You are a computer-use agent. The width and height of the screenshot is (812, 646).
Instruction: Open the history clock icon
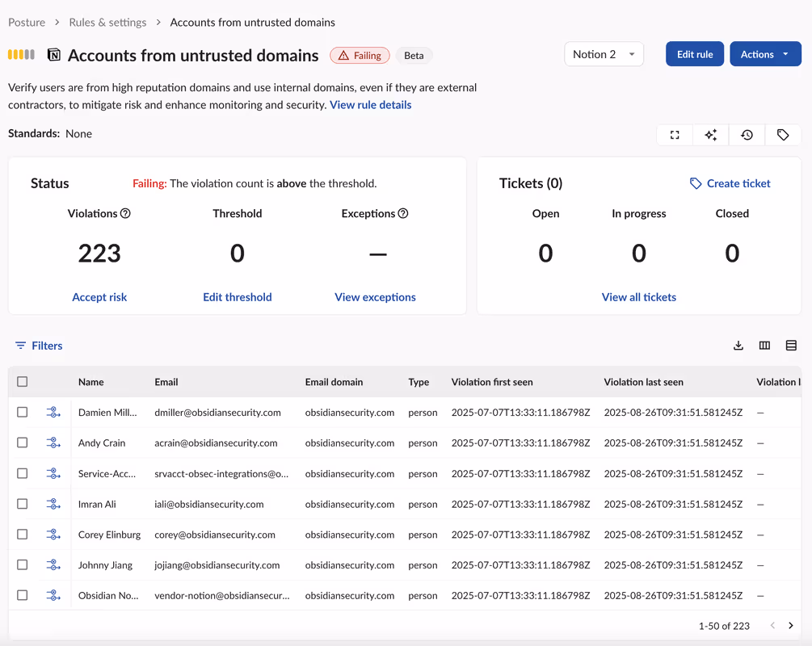(747, 135)
